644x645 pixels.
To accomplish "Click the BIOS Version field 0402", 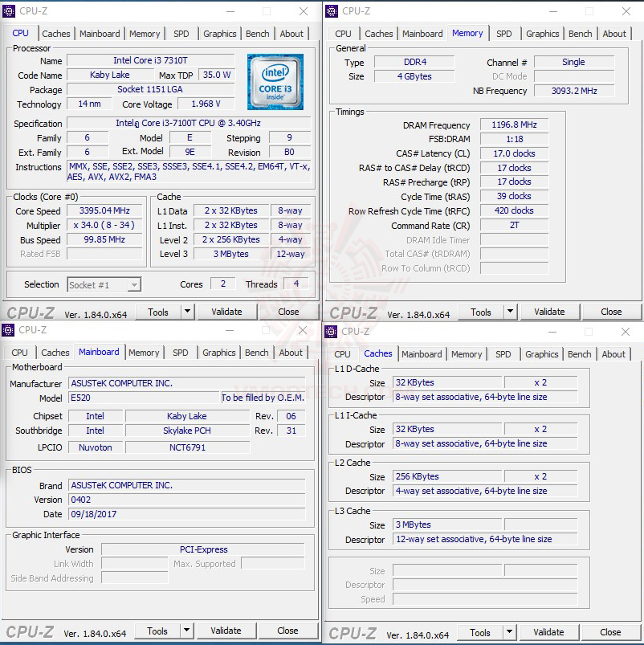I will point(187,500).
